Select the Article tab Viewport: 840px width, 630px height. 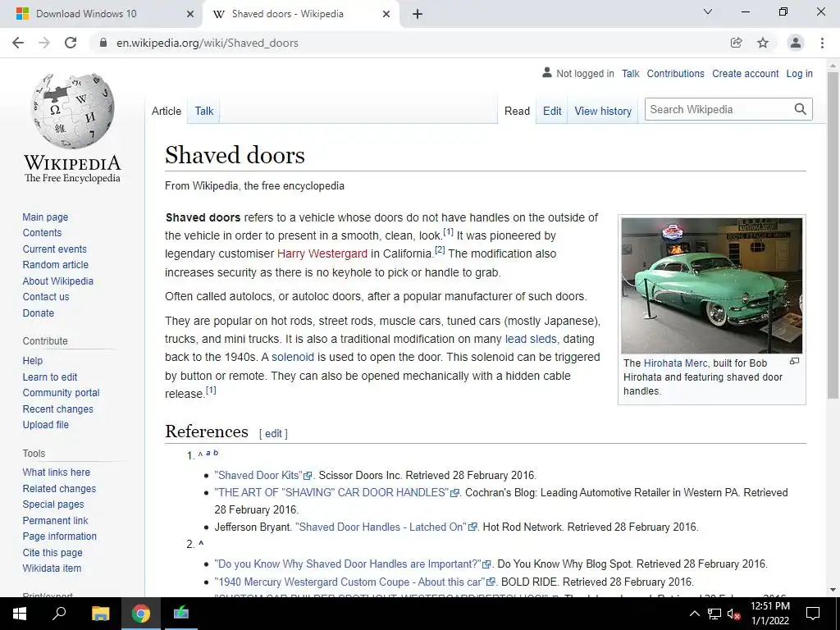(167, 111)
